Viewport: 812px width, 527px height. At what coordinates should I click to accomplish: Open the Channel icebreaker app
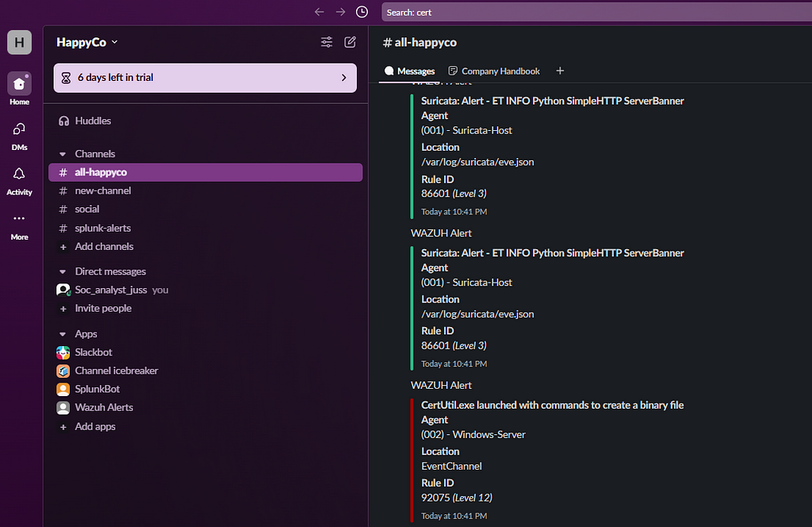coord(205,371)
